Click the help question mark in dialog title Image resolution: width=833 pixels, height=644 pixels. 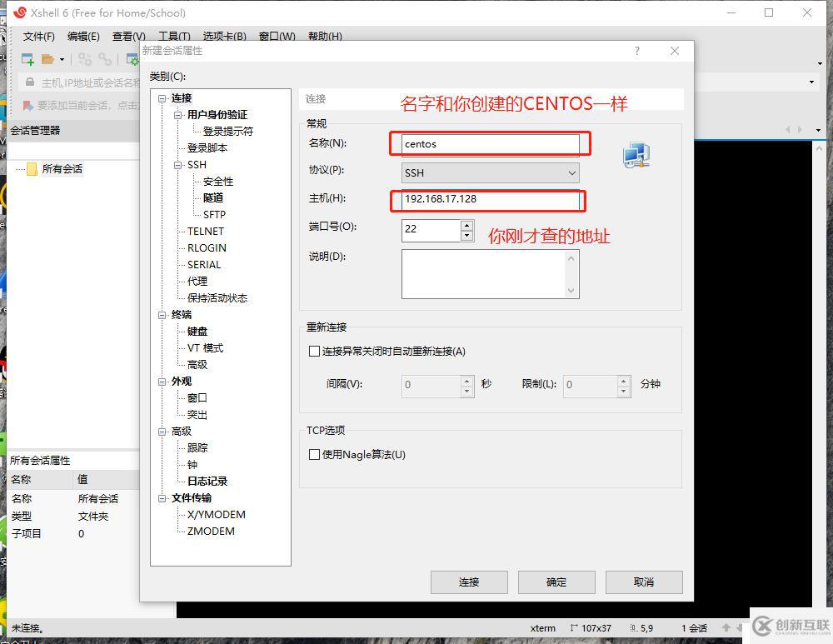pos(636,51)
